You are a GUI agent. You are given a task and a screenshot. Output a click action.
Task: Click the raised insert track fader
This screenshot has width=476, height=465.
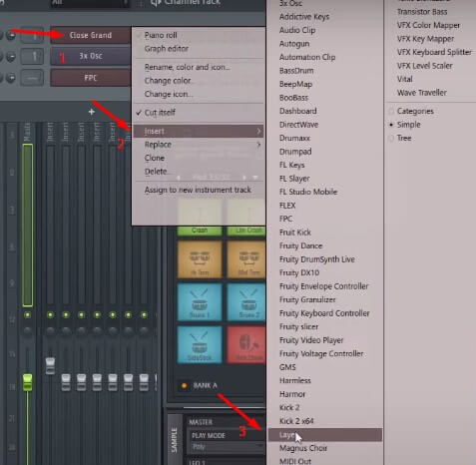tap(50, 365)
